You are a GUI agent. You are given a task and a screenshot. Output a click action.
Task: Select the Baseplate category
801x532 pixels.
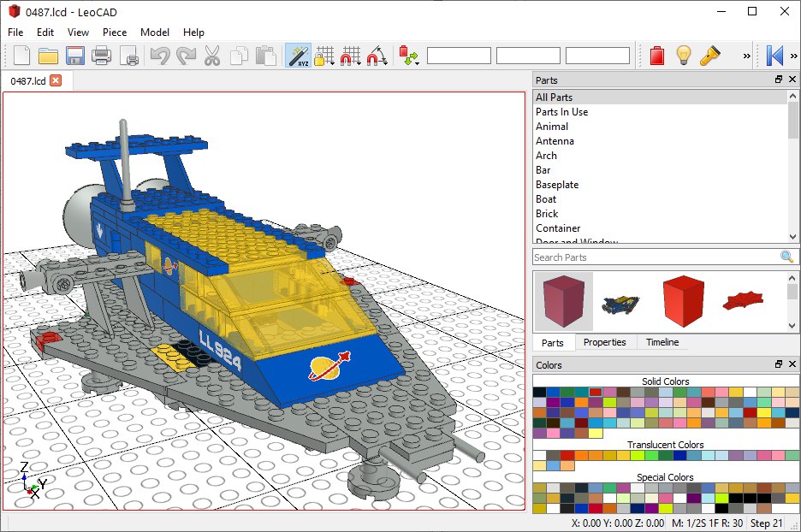(x=660, y=184)
